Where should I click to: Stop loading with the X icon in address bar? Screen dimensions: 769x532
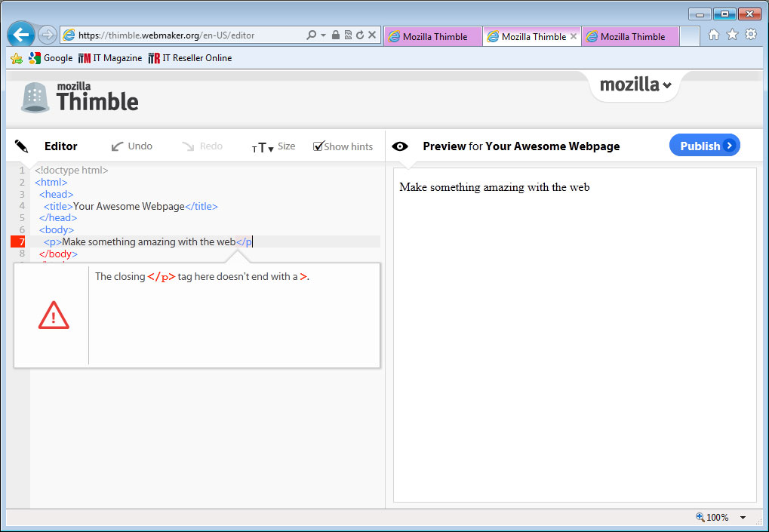[x=372, y=35]
